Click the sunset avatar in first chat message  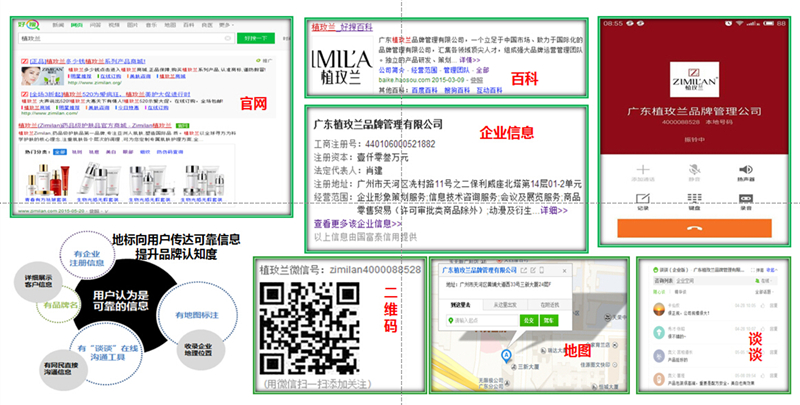(x=659, y=309)
